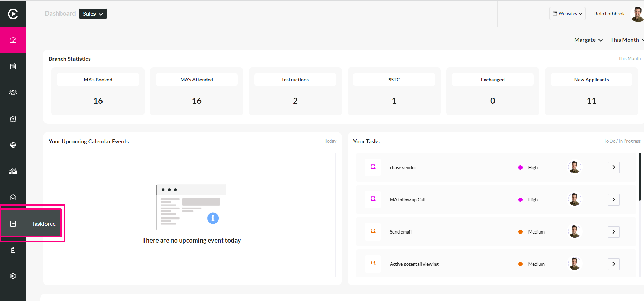Change the This Month period selector
This screenshot has width=644, height=301.
click(627, 40)
